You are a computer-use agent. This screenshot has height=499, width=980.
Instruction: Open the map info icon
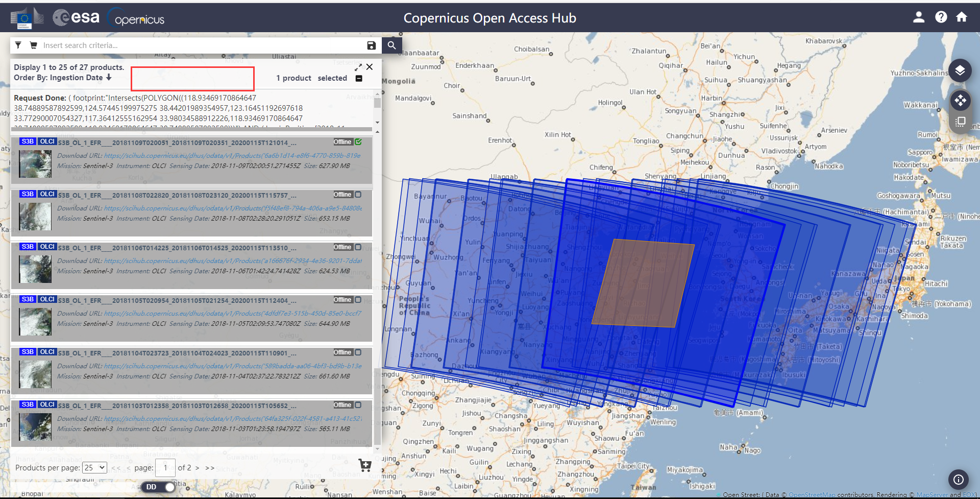pos(959,480)
